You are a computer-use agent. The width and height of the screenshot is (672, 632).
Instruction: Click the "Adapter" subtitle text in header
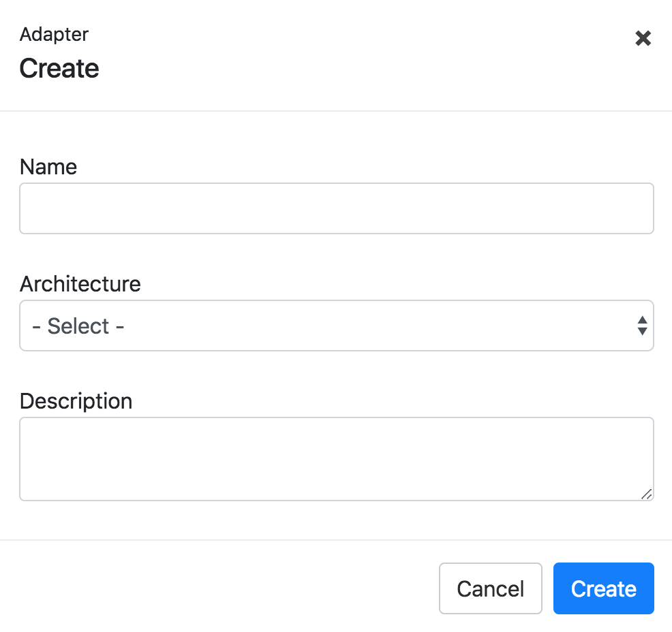click(54, 34)
